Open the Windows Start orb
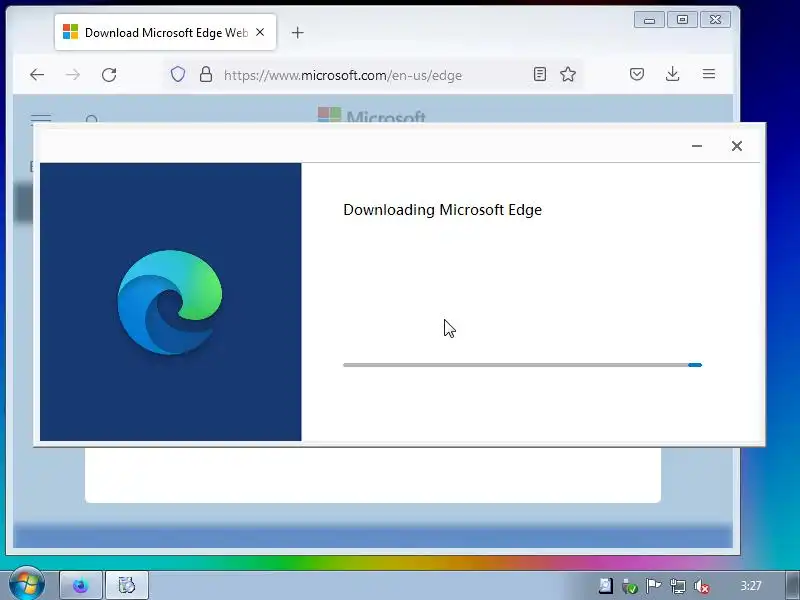The width and height of the screenshot is (800, 600). pyautogui.click(x=27, y=583)
